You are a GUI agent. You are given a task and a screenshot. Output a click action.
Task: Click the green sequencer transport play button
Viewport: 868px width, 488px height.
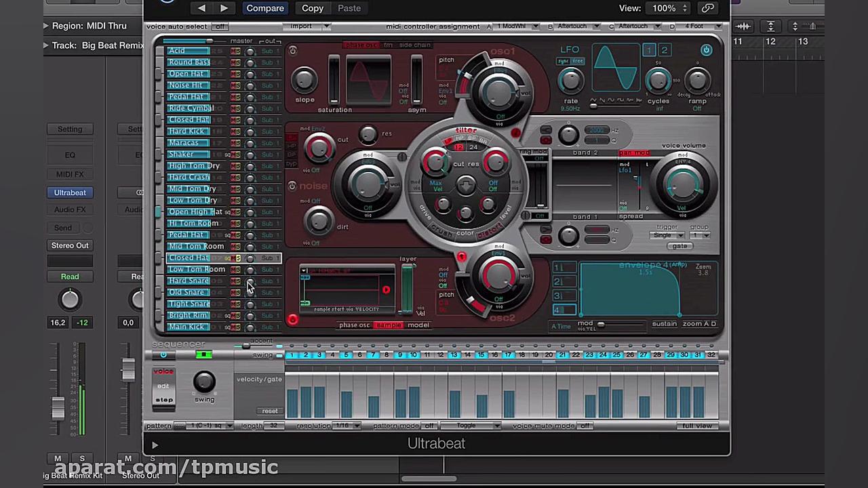203,355
